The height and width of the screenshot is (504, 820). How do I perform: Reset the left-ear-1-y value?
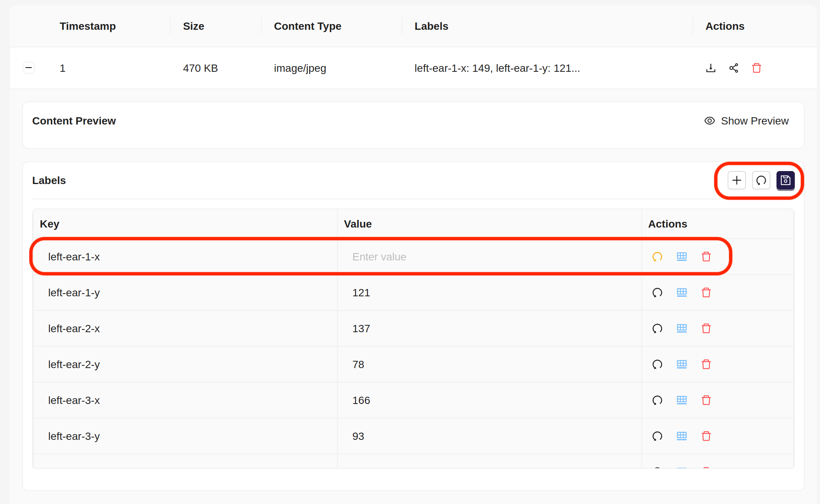657,292
